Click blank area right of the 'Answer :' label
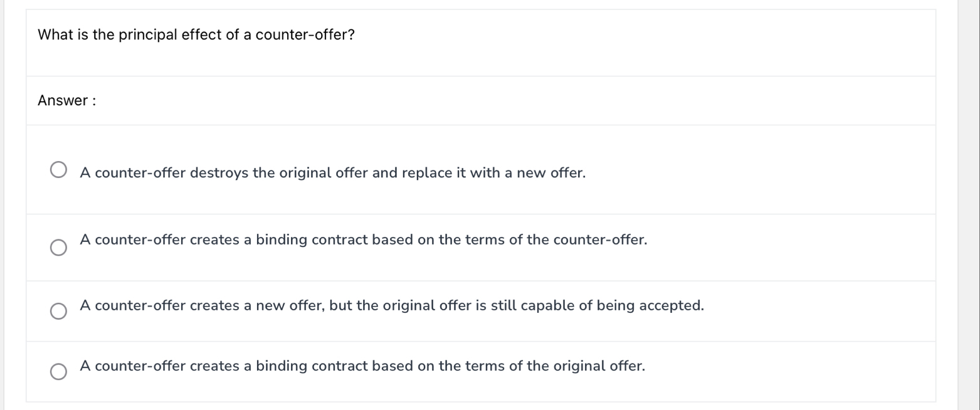The height and width of the screenshot is (410, 980). 502,101
